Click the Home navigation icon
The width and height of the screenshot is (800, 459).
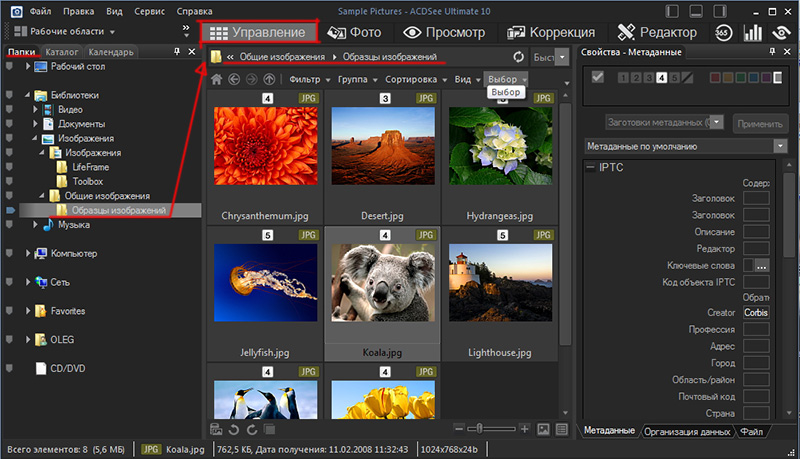coord(217,79)
